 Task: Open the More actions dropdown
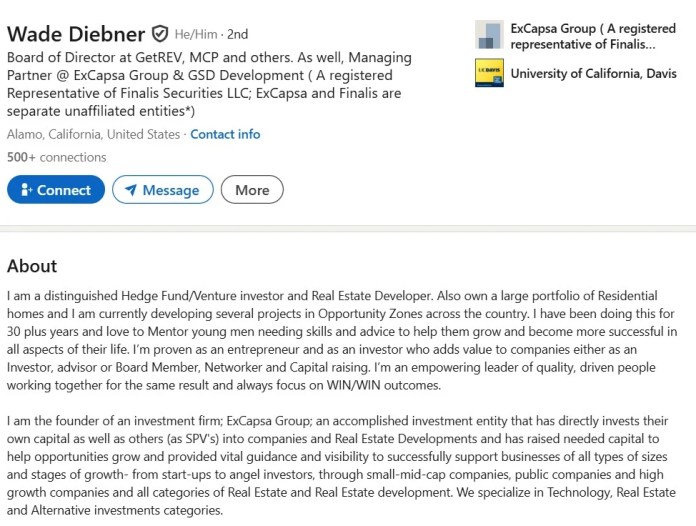pos(252,190)
